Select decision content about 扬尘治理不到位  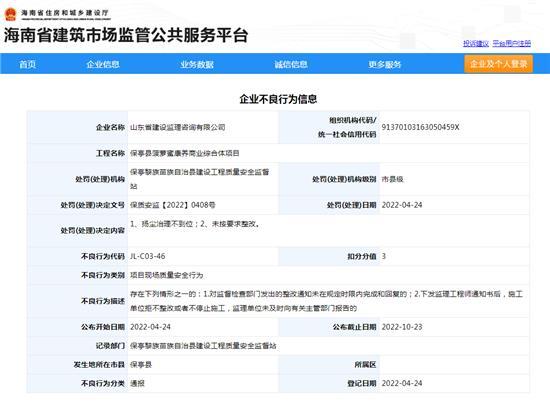point(195,224)
